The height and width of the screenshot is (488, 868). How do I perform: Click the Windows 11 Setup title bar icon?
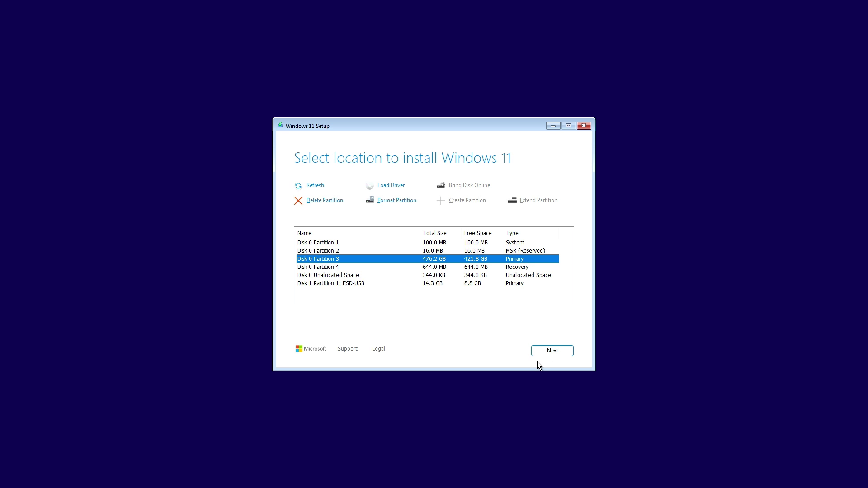click(280, 125)
